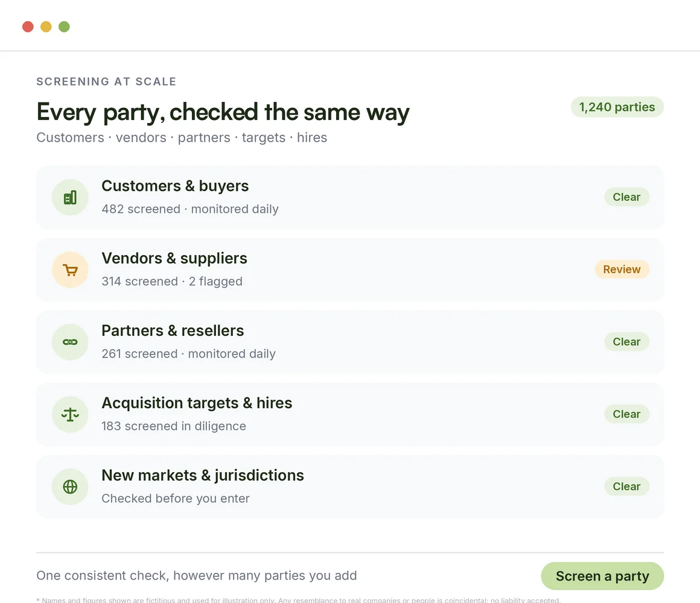Click the Vendors & suppliers cart icon
700x603 pixels.
tap(70, 270)
